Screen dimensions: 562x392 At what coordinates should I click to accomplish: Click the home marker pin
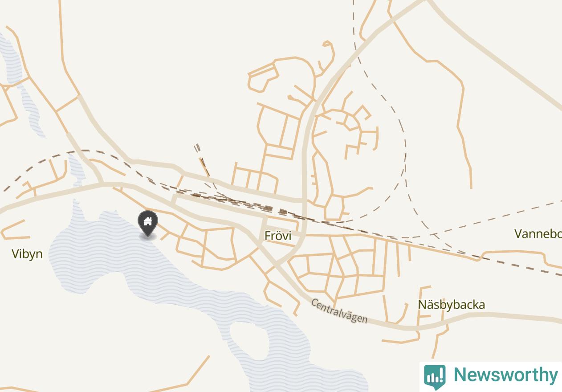(148, 224)
